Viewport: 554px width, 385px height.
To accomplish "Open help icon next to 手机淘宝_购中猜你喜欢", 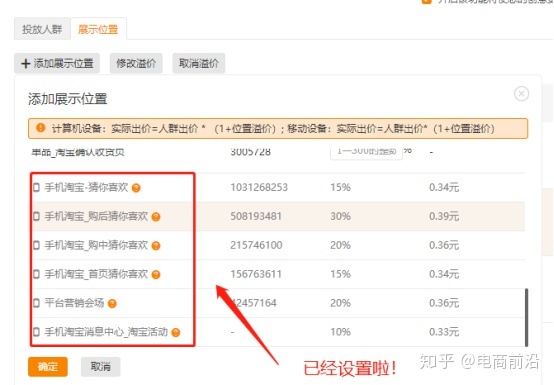I will click(x=156, y=246).
